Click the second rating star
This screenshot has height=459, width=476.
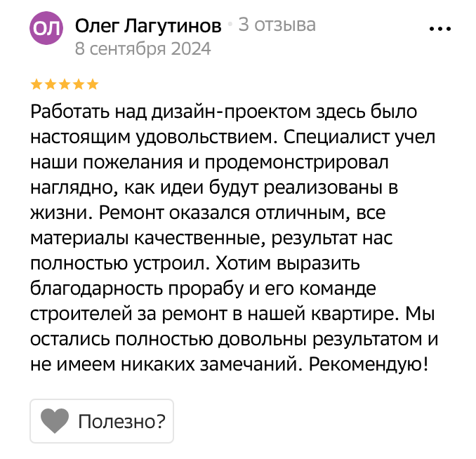click(50, 85)
